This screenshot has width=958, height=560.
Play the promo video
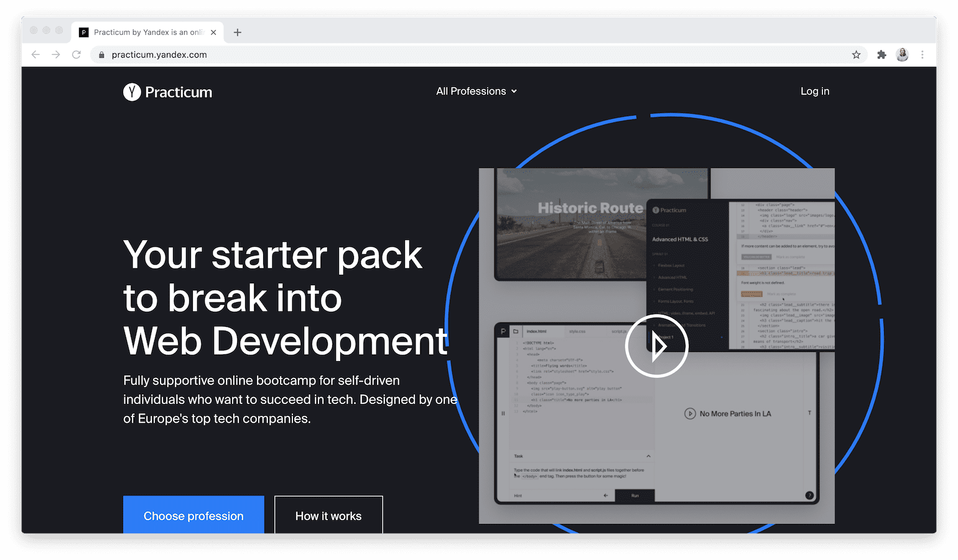click(x=656, y=346)
